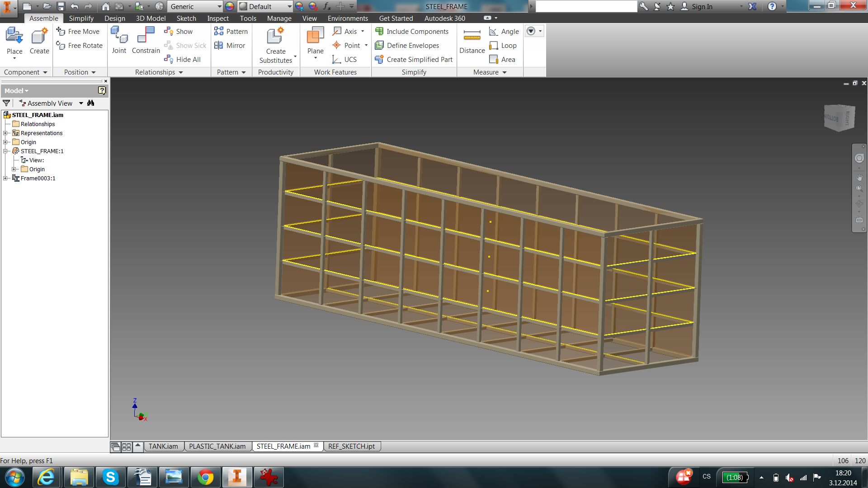Click the Sign In button

(701, 6)
